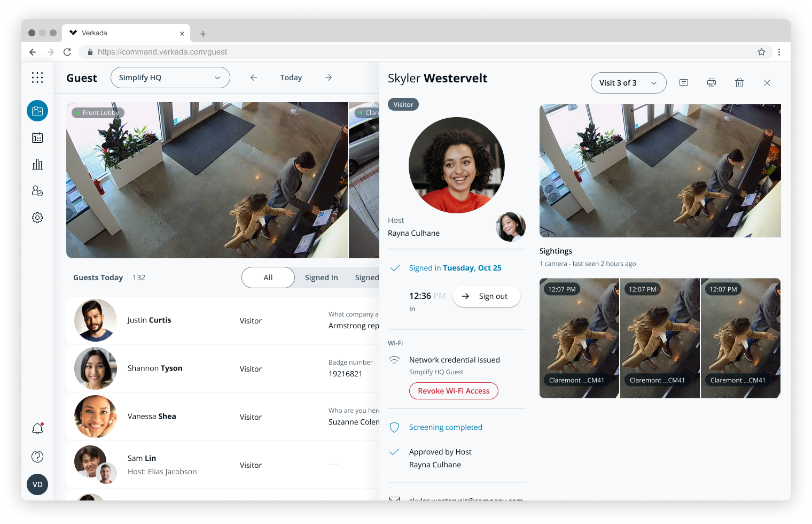The image size is (812, 524).
Task: Expand the Simplify HQ site dropdown
Action: pos(170,78)
